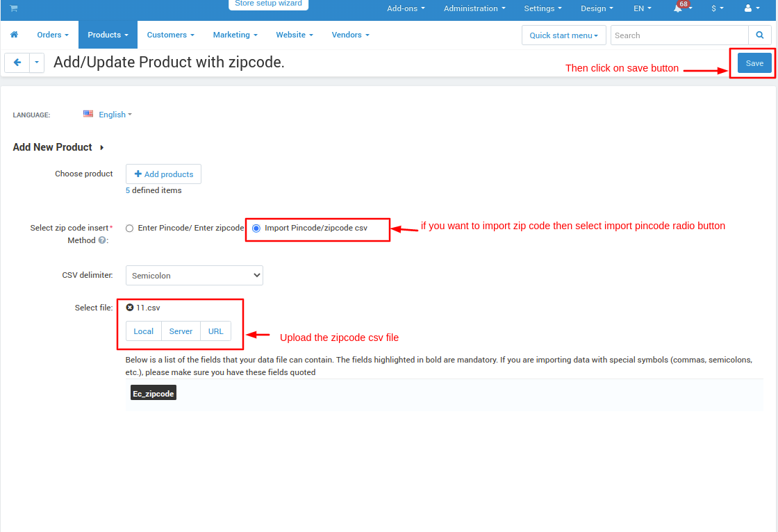Click the back arrow button
The image size is (778, 532).
point(17,63)
